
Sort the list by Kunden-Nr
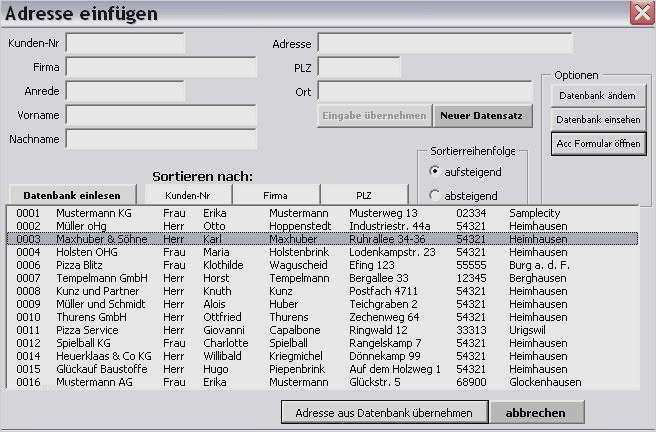pyautogui.click(x=189, y=195)
